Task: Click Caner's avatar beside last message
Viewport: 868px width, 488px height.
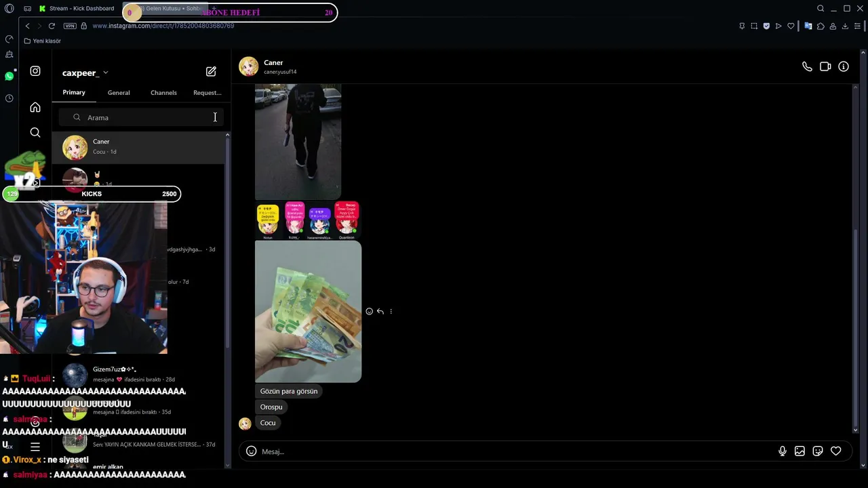Action: coord(245,424)
